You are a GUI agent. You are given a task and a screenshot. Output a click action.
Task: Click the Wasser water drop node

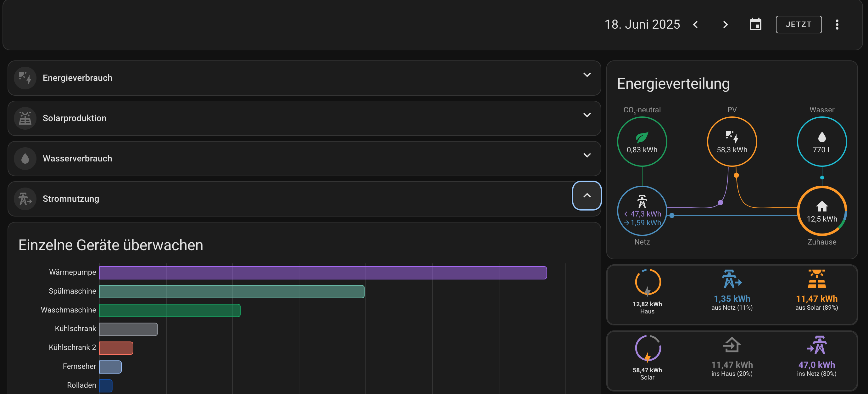click(x=821, y=142)
